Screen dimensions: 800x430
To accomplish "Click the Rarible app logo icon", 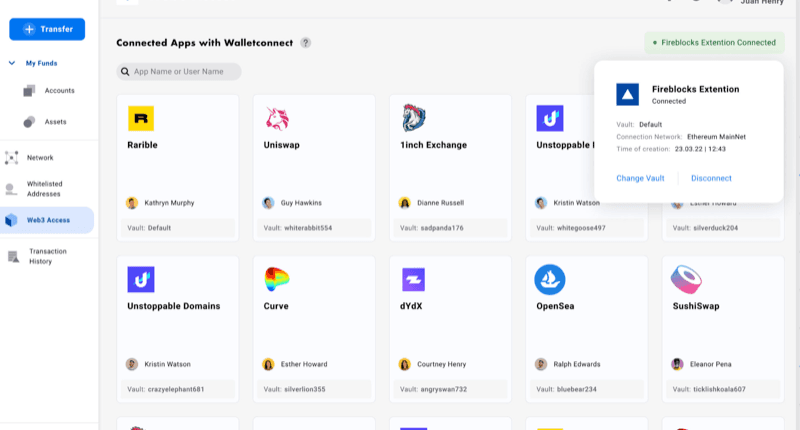I will 141,119.
